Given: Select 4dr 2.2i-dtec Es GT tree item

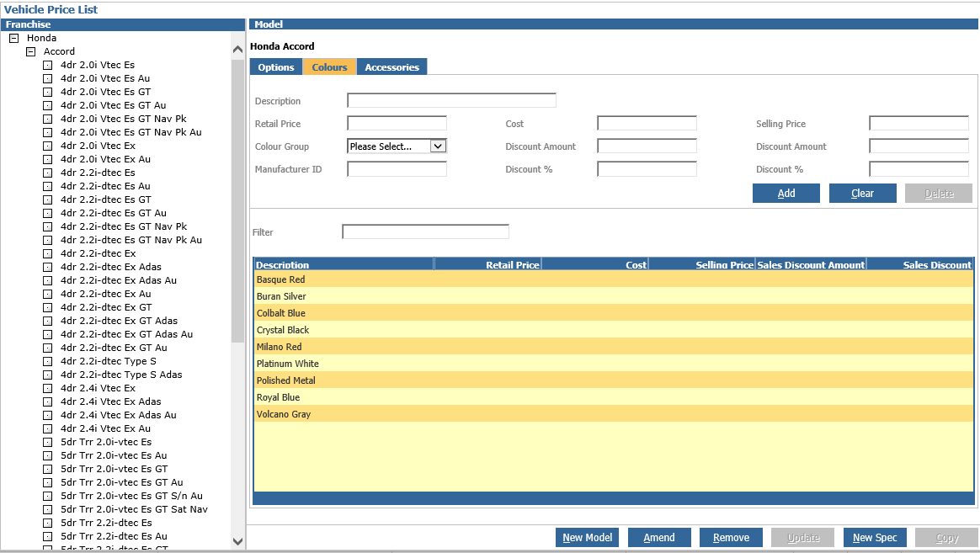Looking at the screenshot, I should [105, 199].
